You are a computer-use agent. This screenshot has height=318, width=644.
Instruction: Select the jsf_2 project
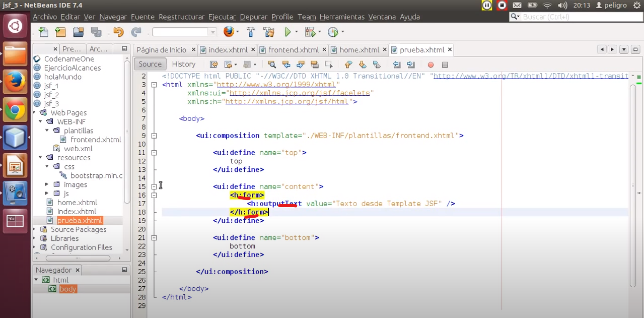tap(51, 95)
